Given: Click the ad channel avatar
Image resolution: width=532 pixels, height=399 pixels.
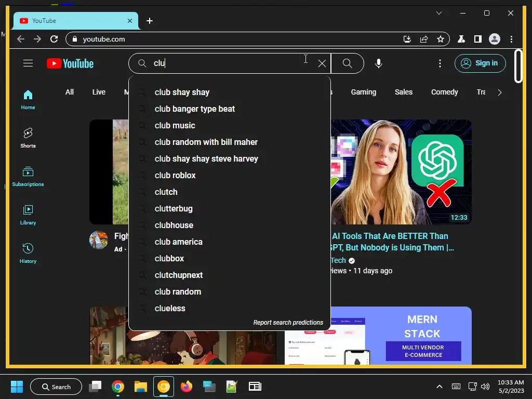Looking at the screenshot, I should [x=98, y=240].
